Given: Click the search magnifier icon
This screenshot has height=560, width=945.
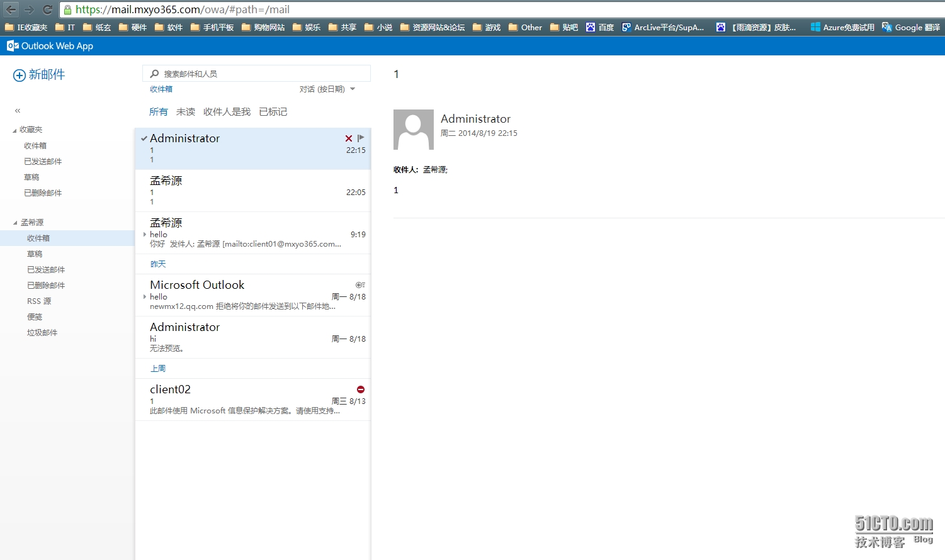Looking at the screenshot, I should point(154,74).
